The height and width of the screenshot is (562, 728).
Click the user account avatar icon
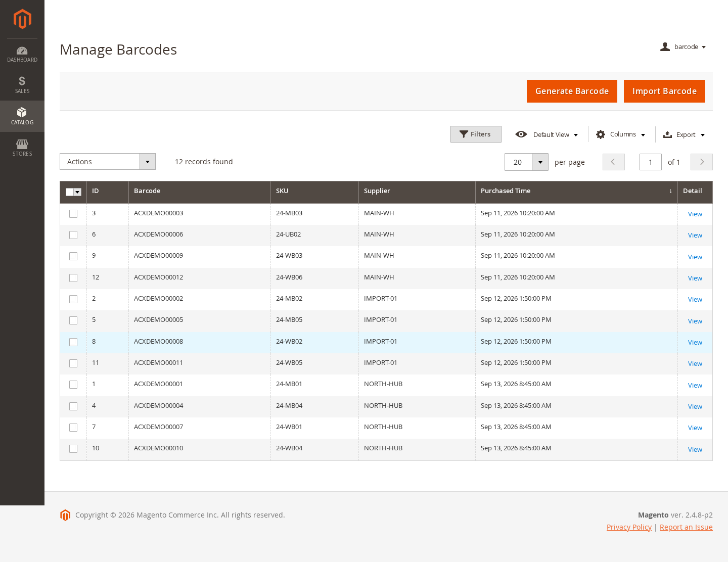665,47
